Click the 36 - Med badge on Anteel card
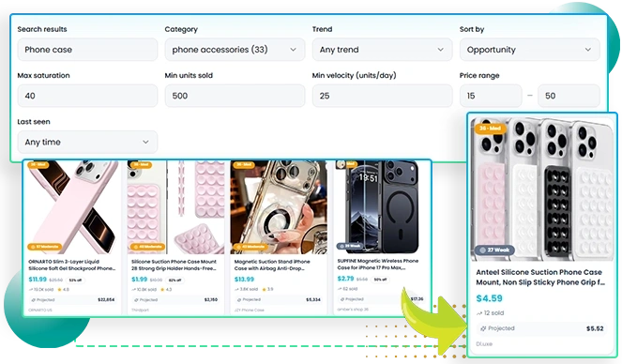The height and width of the screenshot is (364, 622). pos(491,129)
